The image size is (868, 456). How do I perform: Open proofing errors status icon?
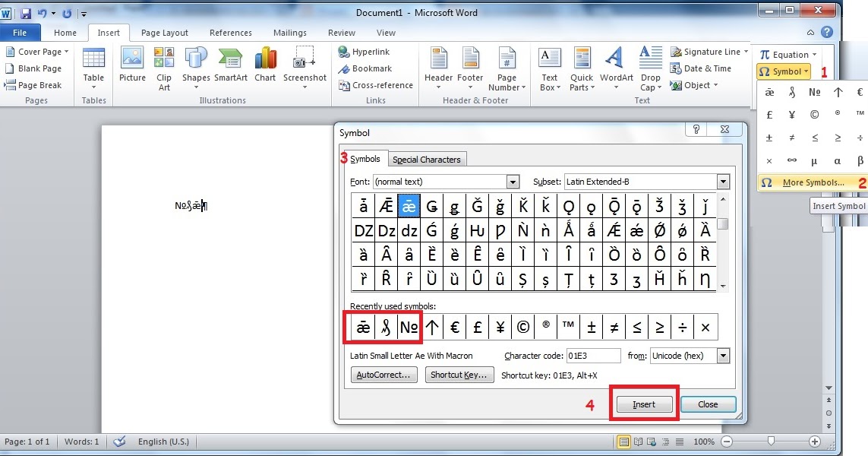(119, 442)
